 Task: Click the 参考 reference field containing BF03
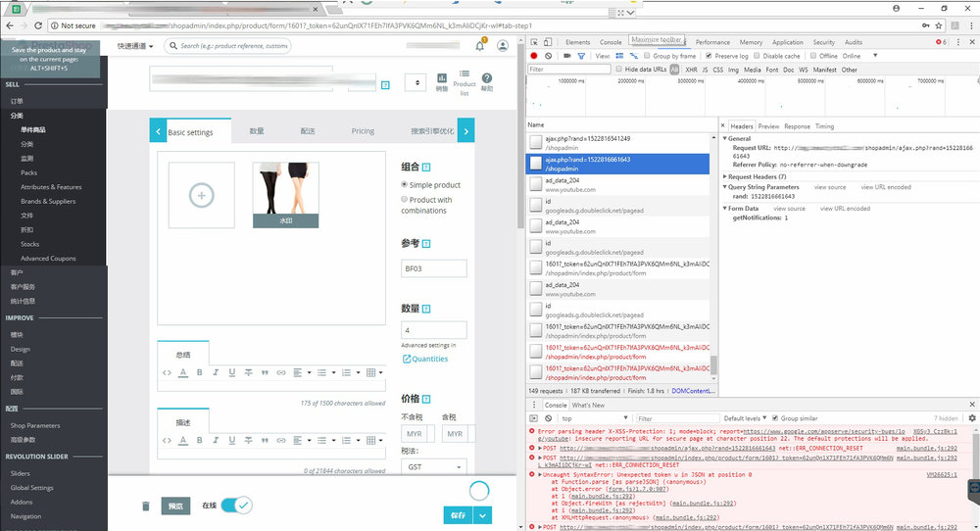[434, 268]
